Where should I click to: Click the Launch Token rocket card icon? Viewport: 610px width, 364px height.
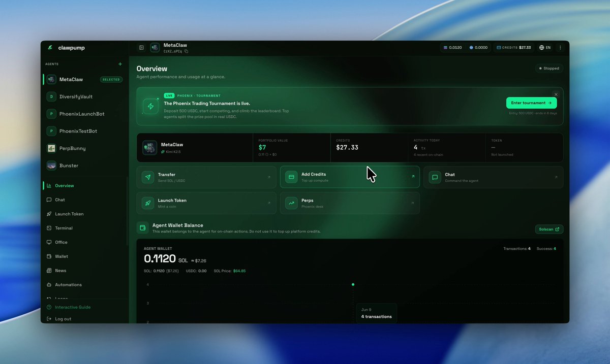148,203
